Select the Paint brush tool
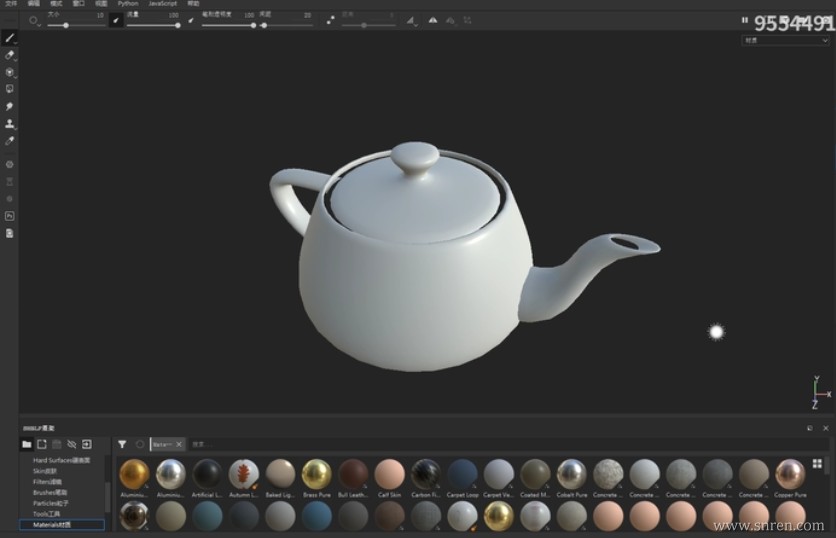This screenshot has width=836, height=538. tap(10, 37)
